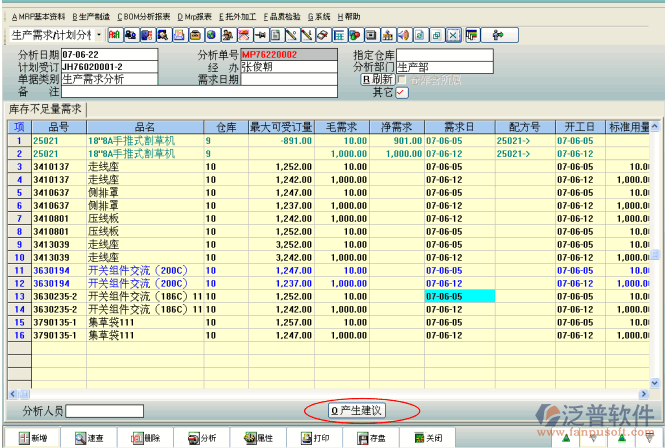Click the 属性 (Properties) icon button
This screenshot has width=665, height=448.
pos(256,438)
